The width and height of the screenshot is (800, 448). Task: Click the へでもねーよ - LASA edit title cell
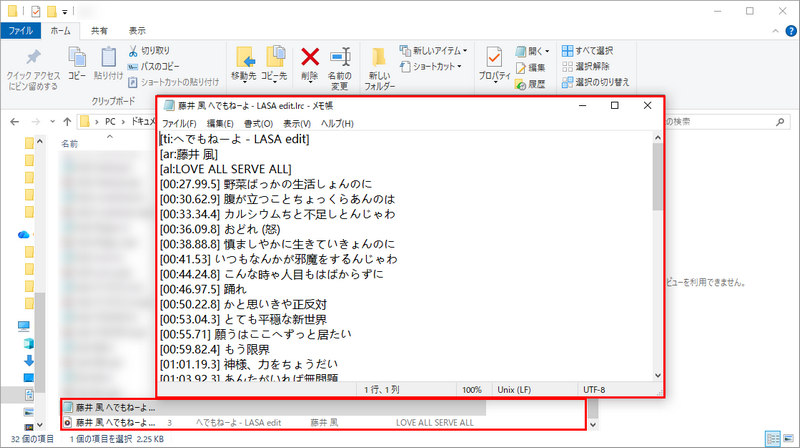tap(238, 422)
